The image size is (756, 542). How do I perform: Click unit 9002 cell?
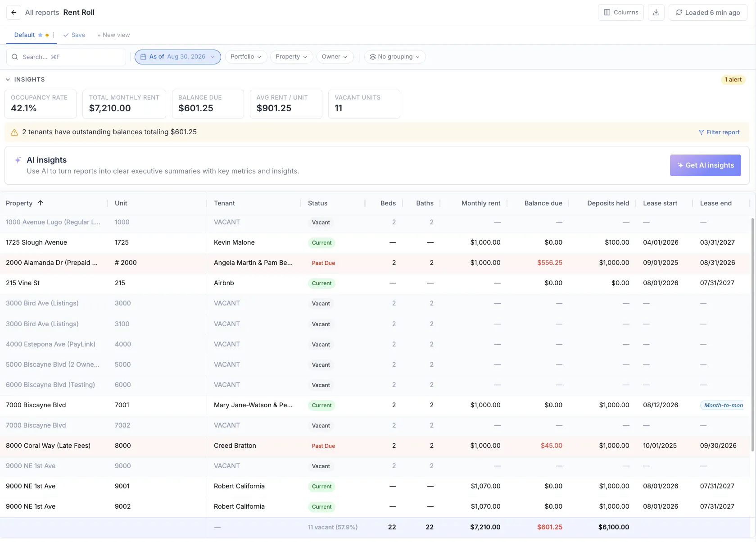pos(122,506)
